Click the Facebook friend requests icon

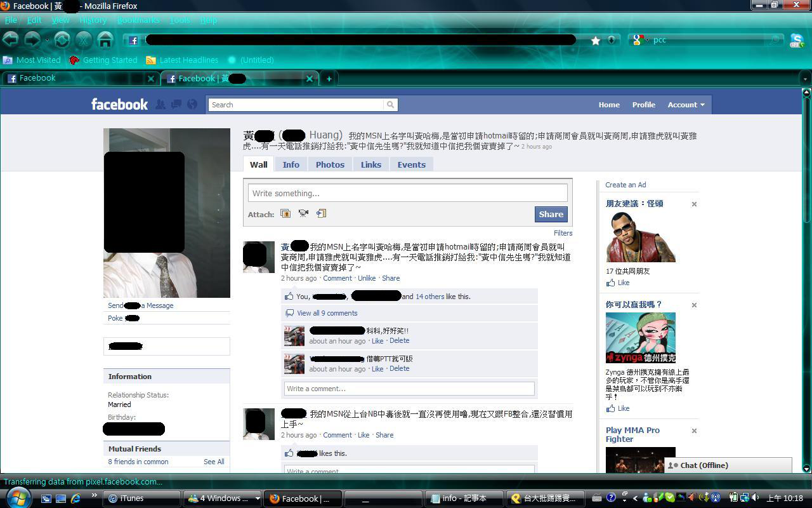pyautogui.click(x=160, y=104)
